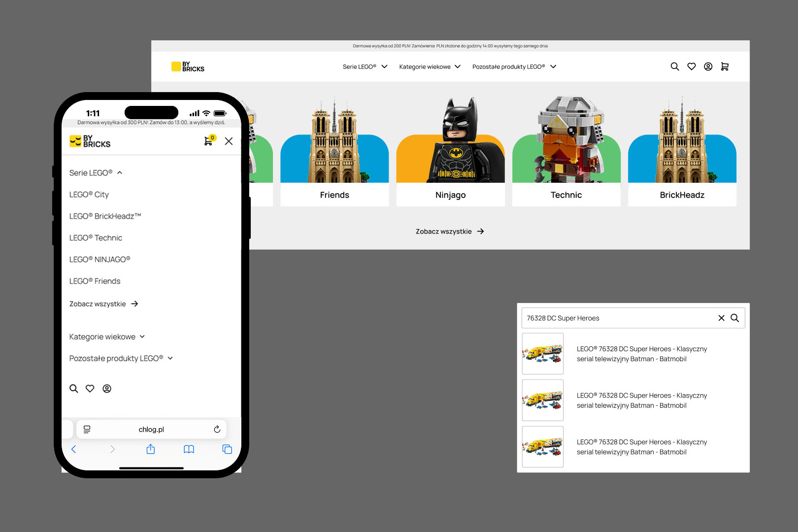Tap Zobacz wszystkie link in mobile menu
The image size is (798, 532).
[103, 304]
